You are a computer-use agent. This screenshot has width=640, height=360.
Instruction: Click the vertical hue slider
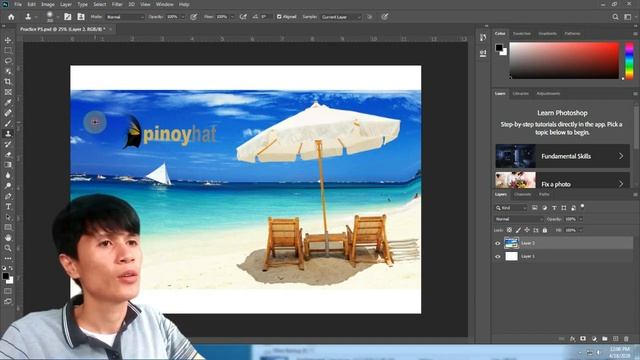[629, 60]
